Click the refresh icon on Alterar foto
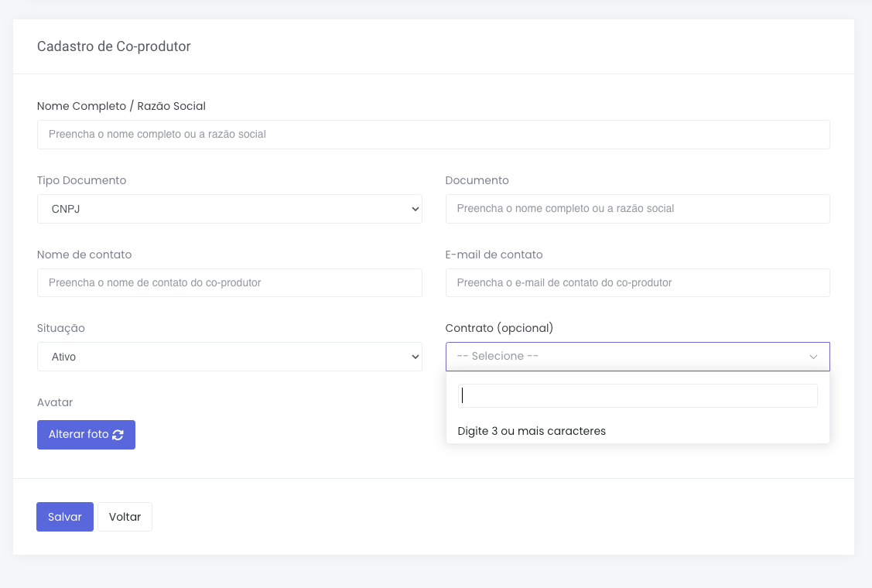Image resolution: width=872 pixels, height=588 pixels. [118, 435]
